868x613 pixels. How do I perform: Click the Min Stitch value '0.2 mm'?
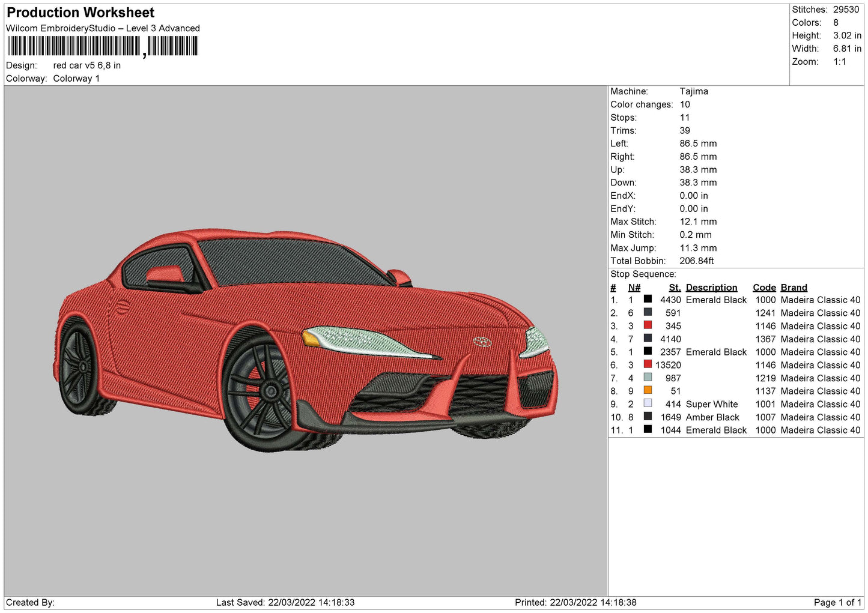click(x=696, y=235)
